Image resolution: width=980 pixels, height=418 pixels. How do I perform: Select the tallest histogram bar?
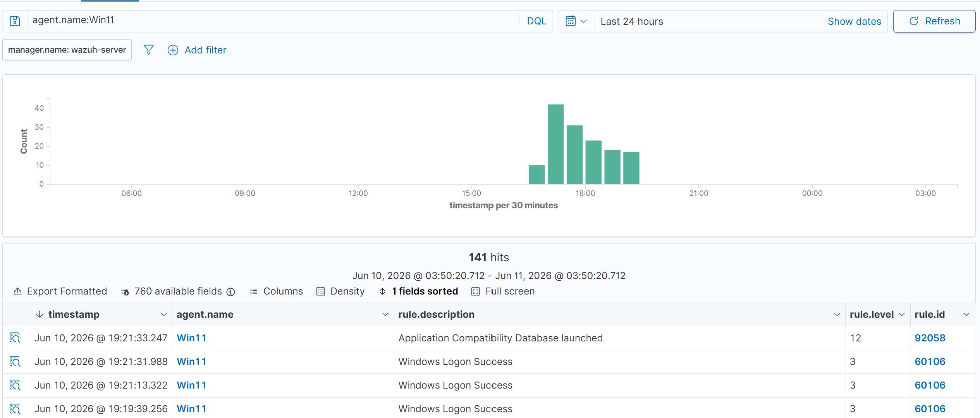coord(555,144)
